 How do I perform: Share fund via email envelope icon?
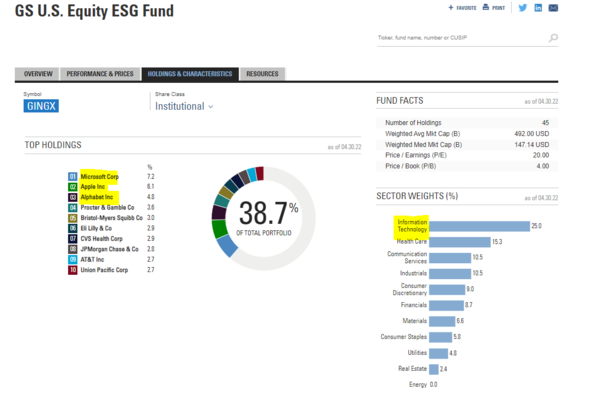click(553, 8)
